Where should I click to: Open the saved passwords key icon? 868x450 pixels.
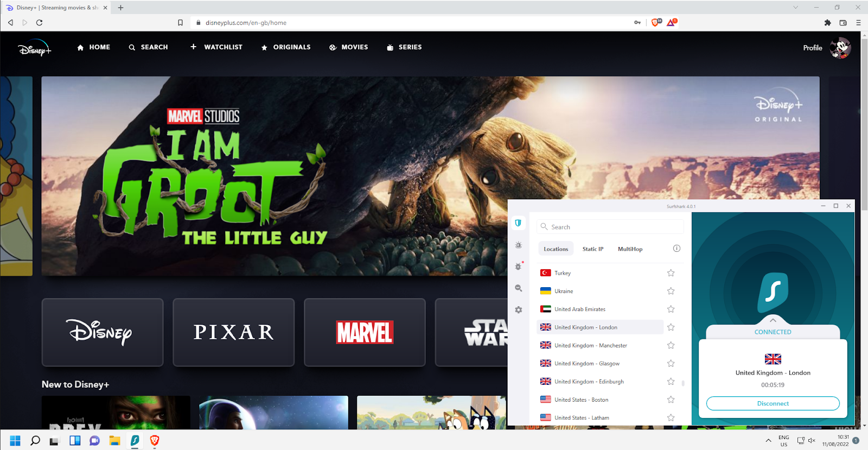pos(637,23)
